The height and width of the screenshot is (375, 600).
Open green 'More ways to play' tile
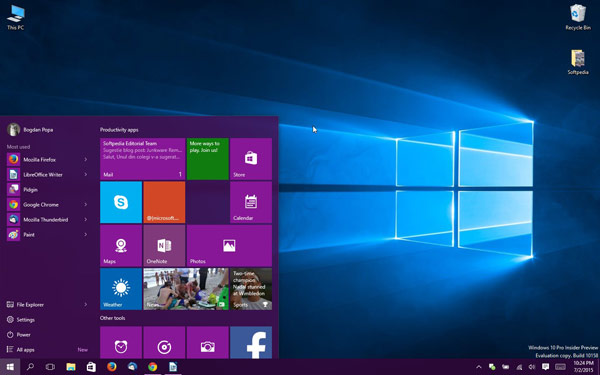(x=207, y=159)
